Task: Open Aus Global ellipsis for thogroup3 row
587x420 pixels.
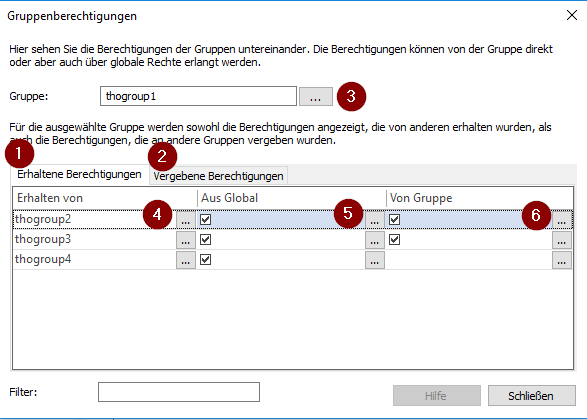Action: tap(375, 240)
